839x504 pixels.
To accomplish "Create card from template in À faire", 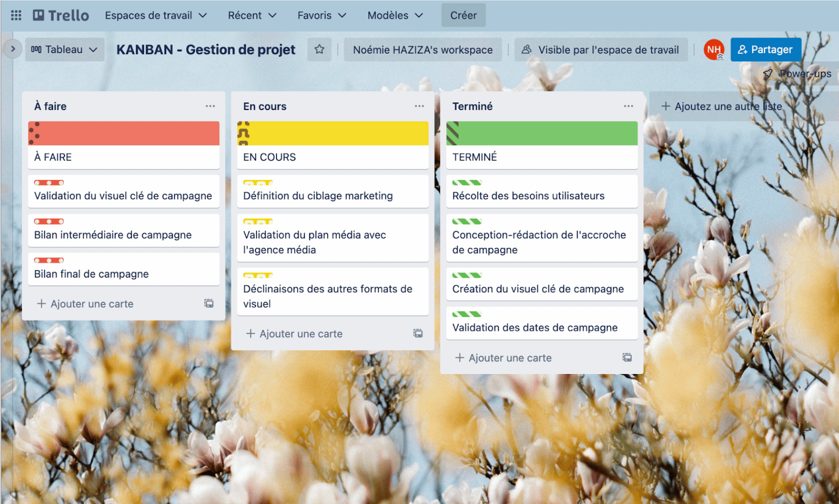I will [x=209, y=303].
